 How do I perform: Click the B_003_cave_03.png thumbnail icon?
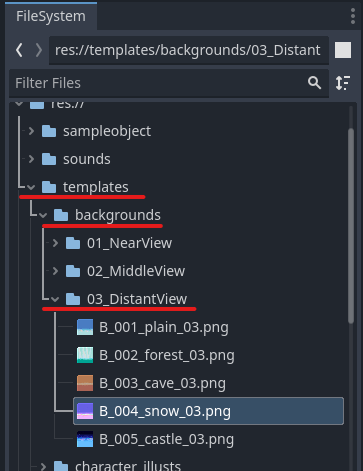[x=85, y=383]
